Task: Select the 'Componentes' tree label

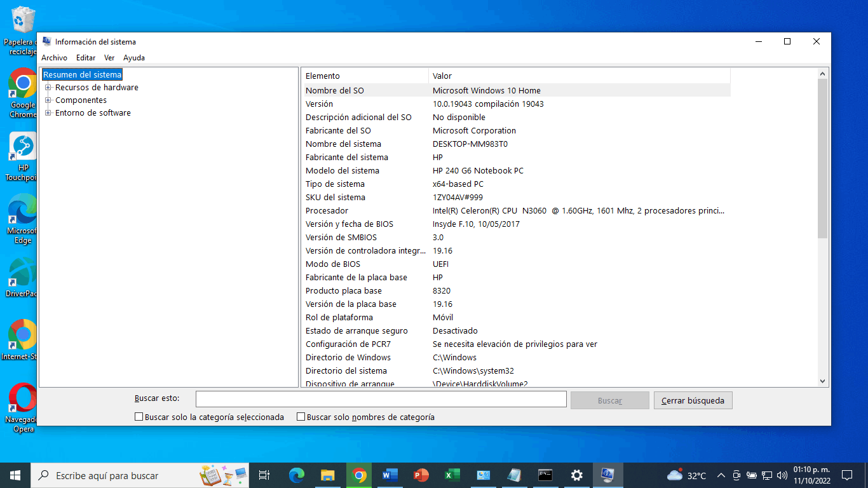Action: coord(81,100)
